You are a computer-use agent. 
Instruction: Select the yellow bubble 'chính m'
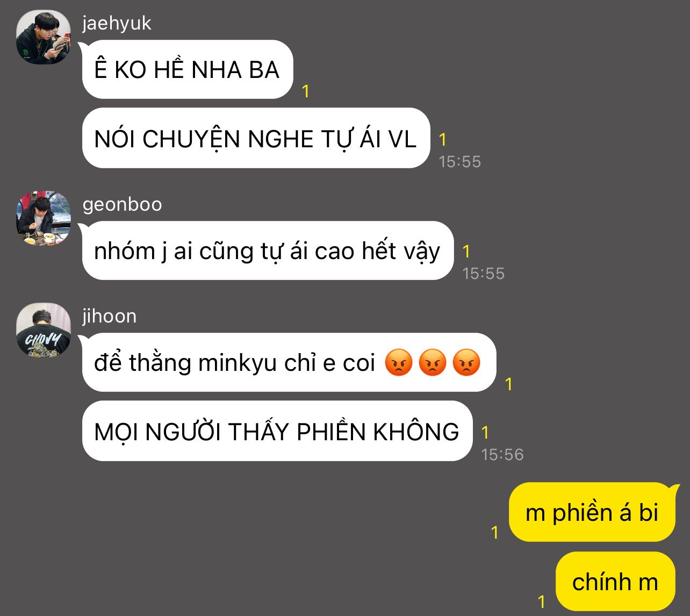coord(615,582)
